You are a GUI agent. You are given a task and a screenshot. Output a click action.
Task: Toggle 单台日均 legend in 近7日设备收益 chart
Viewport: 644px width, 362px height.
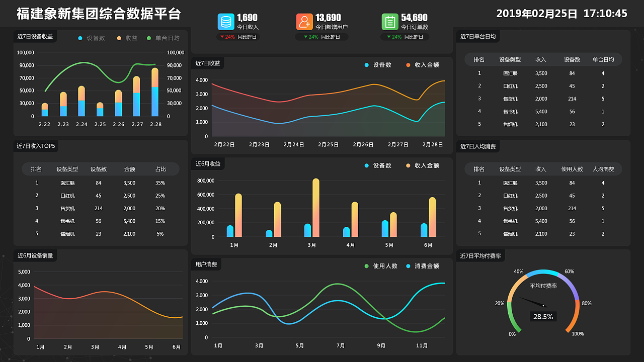point(163,38)
